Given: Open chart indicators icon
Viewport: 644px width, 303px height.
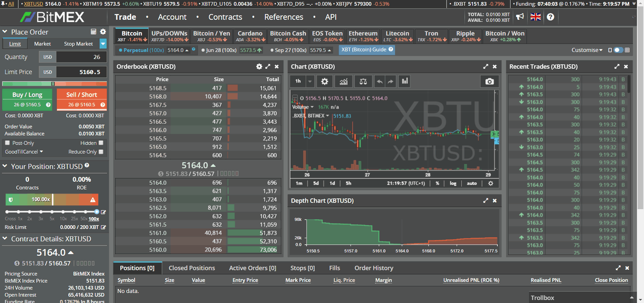Looking at the screenshot, I should click(x=344, y=82).
